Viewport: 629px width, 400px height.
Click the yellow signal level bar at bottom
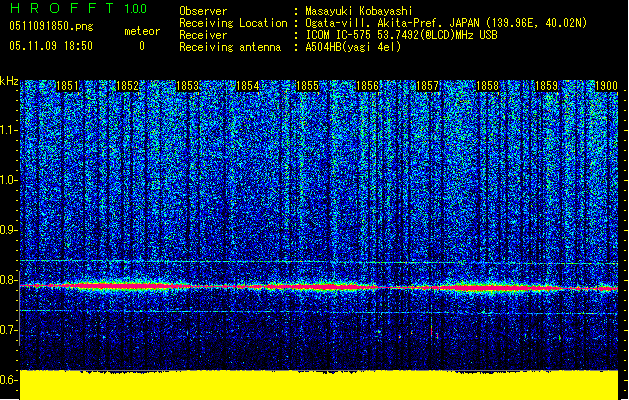(x=319, y=385)
